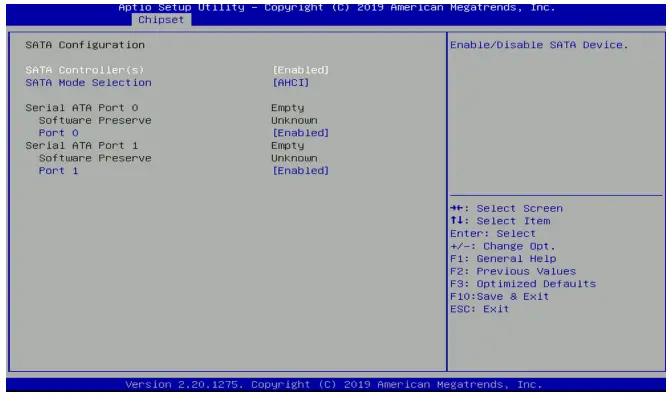Screen dimensions: 669x398
Task: Click the F1: General Help hint
Action: tap(503, 259)
